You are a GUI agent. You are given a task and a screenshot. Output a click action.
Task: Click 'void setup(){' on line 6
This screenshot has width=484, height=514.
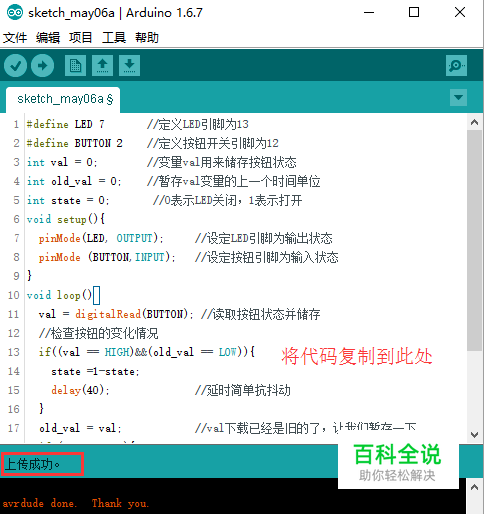[x=66, y=219]
